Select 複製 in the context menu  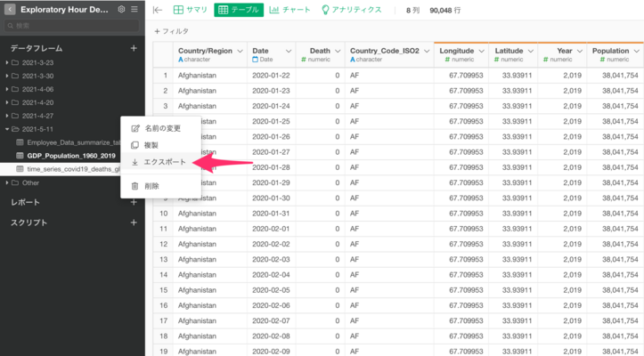click(151, 145)
